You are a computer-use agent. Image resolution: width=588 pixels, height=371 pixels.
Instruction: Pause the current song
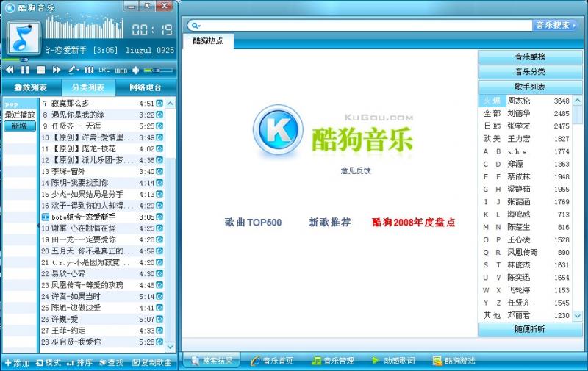[25, 70]
